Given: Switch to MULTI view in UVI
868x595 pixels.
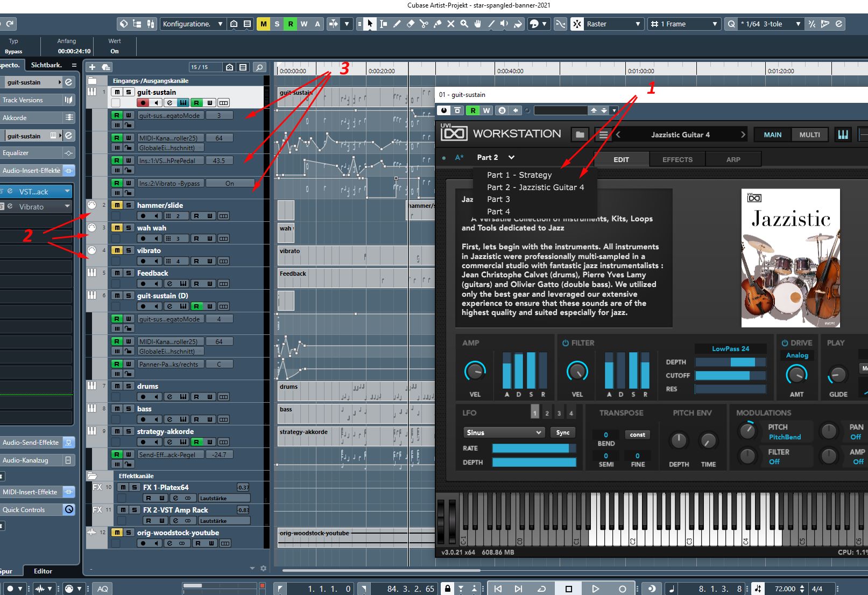Looking at the screenshot, I should pyautogui.click(x=809, y=135).
